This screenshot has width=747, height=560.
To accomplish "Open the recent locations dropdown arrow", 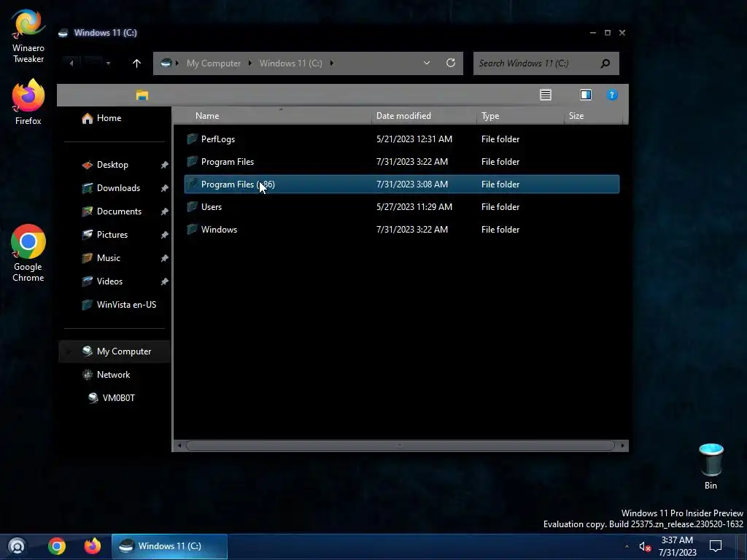I will 108,63.
